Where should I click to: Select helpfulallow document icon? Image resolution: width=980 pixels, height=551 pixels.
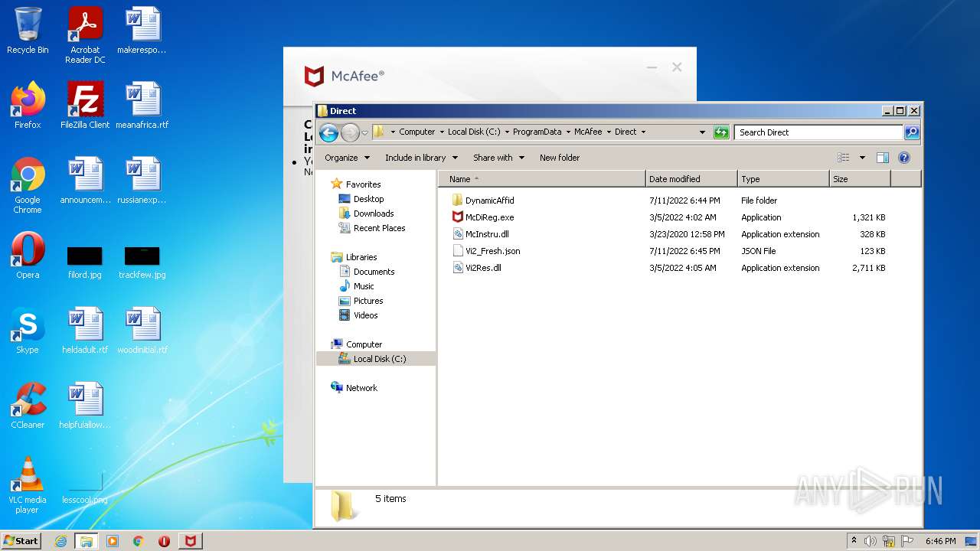[85, 406]
